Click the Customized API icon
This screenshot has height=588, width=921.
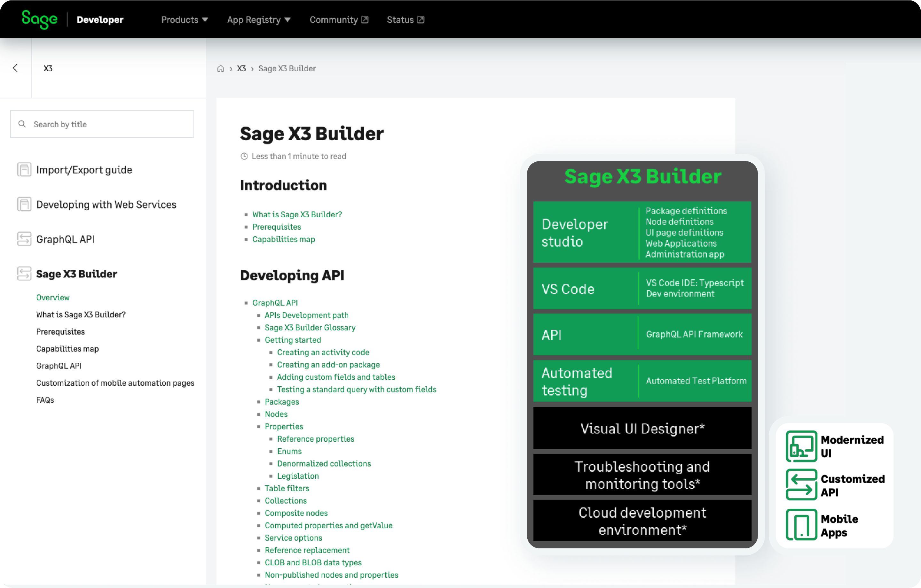tap(801, 485)
